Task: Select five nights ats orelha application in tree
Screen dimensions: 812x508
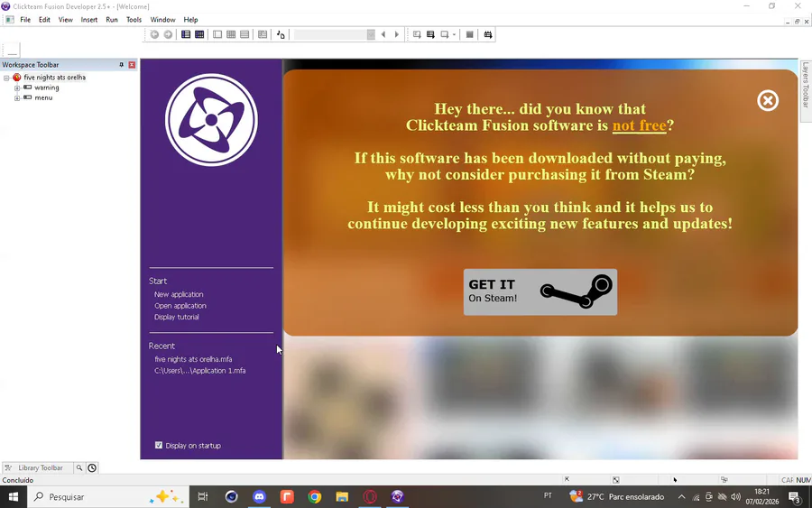Action: (54, 78)
